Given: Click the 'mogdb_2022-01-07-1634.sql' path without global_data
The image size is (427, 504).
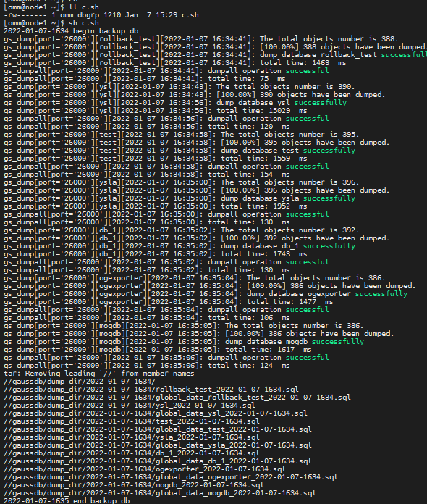Looking at the screenshot, I should point(134,485).
